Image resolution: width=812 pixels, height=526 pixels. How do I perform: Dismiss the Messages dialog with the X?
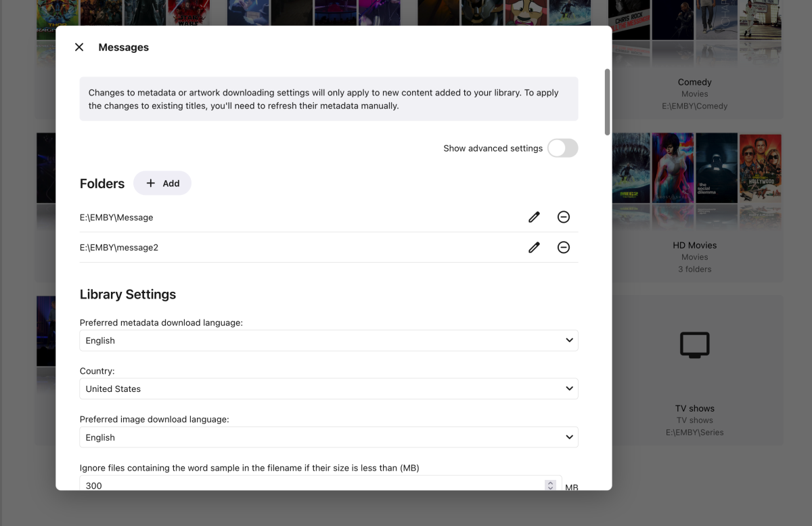point(79,47)
